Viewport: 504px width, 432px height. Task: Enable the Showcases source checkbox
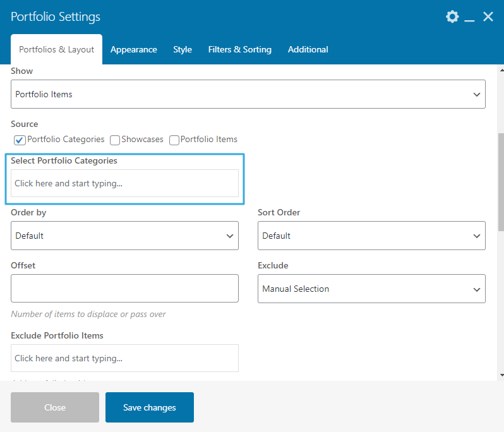click(x=115, y=140)
